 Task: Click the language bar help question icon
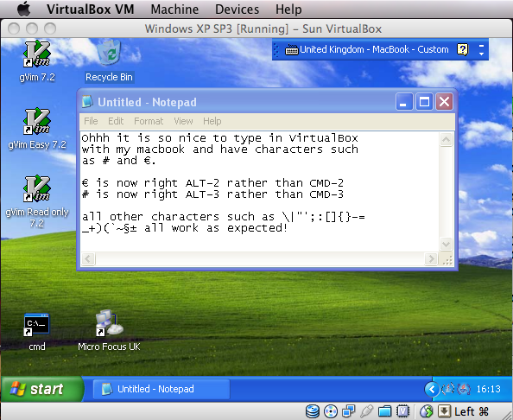pos(463,49)
